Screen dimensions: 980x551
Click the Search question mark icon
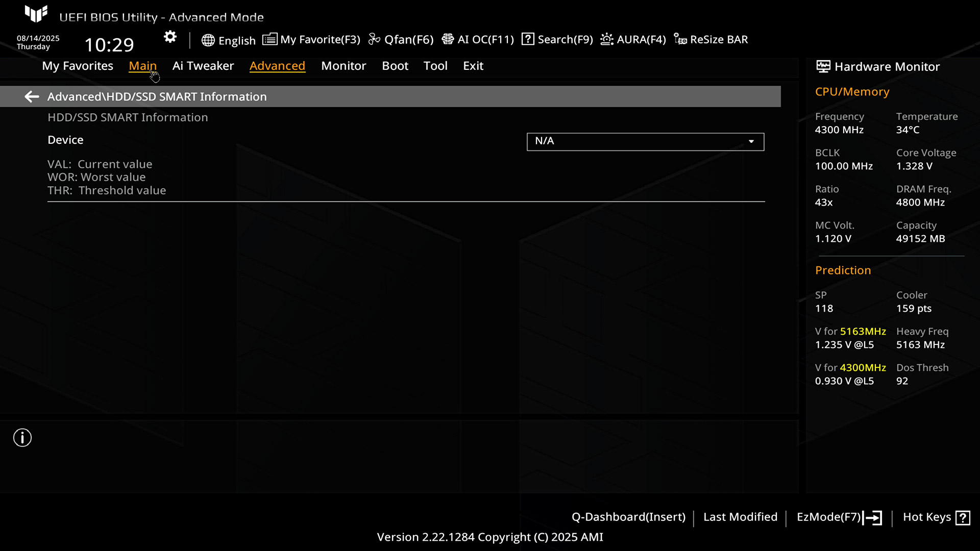click(x=528, y=39)
